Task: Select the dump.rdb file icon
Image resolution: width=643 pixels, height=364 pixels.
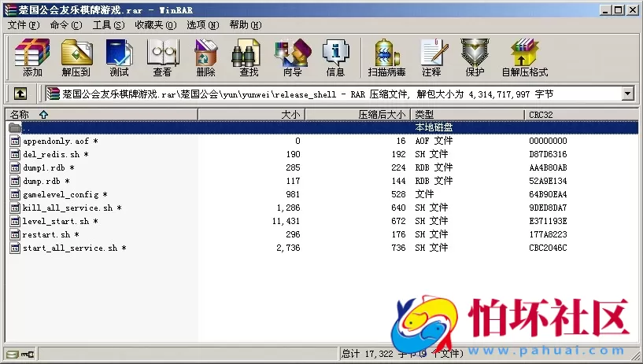Action: (15, 181)
